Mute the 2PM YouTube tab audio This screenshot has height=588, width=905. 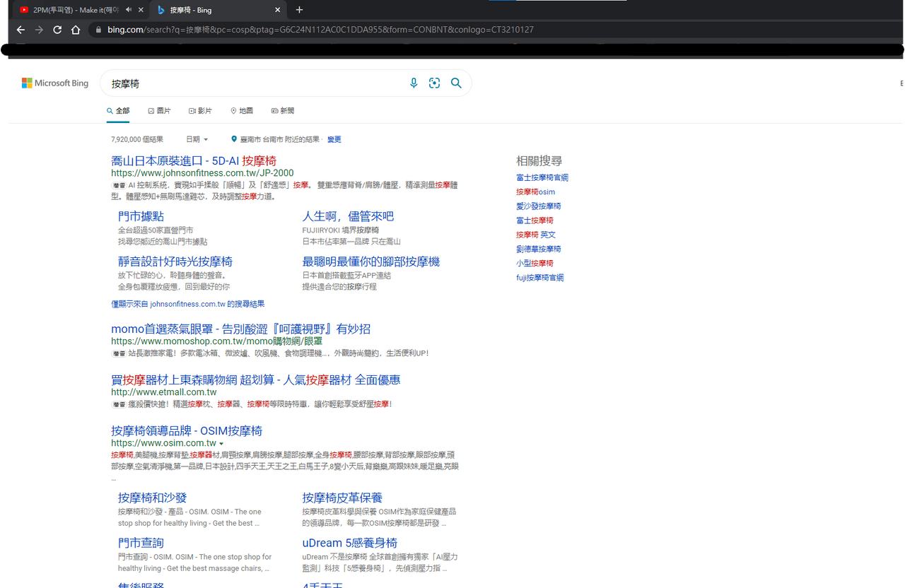coord(129,10)
